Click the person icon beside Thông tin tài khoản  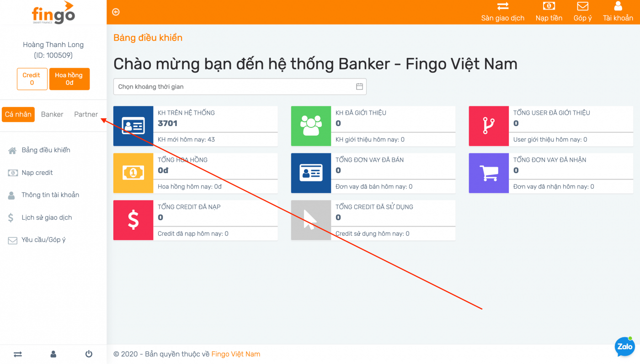(x=11, y=195)
